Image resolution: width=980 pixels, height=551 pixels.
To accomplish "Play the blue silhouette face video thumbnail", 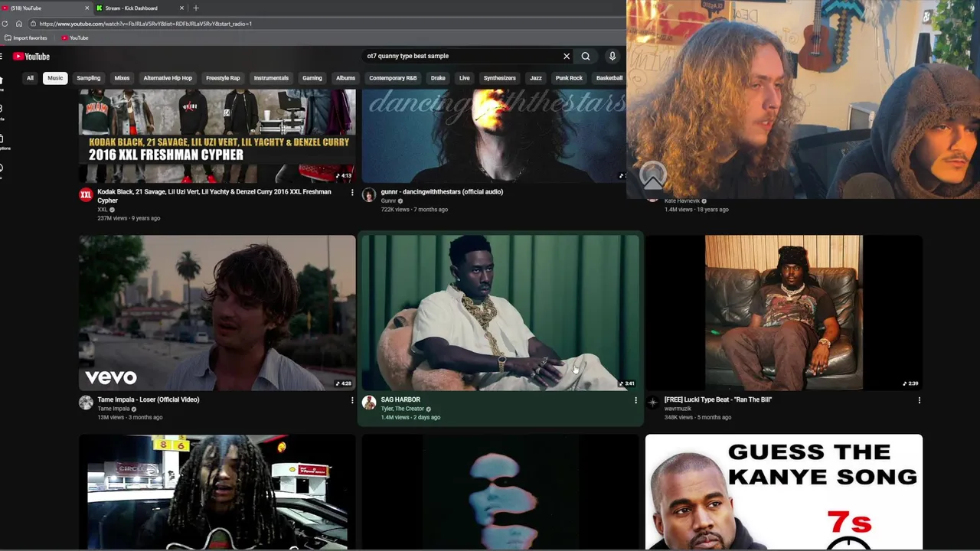I will [500, 492].
